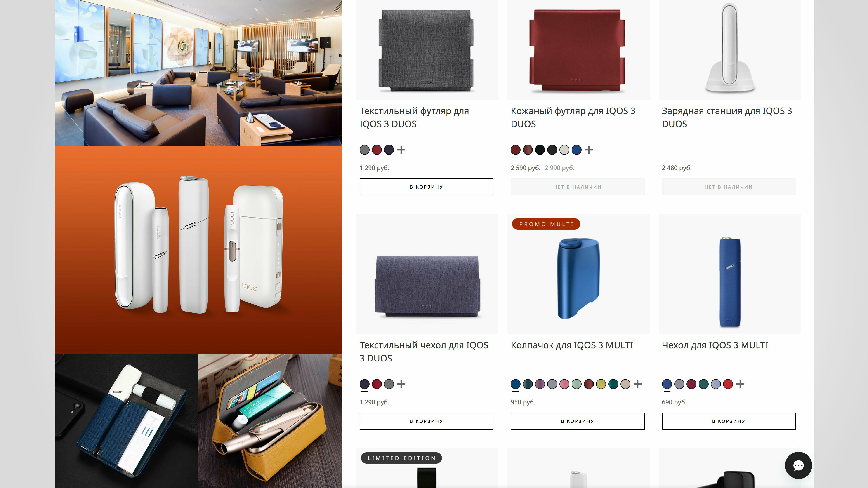The height and width of the screenshot is (488, 868).
Task: Open the Колпачок для IQOS 3 MULTI product image
Action: tap(578, 274)
